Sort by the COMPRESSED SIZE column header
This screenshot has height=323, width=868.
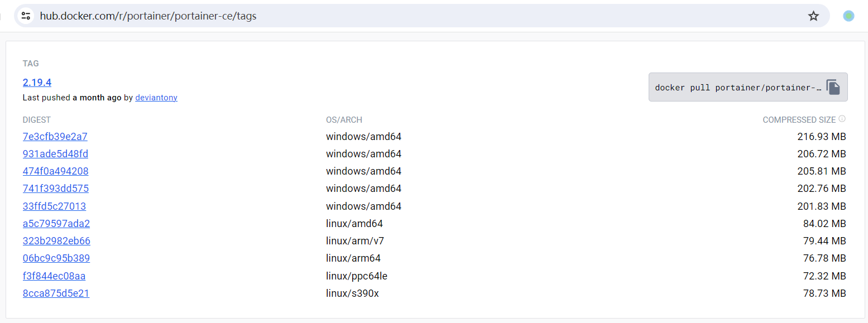pyautogui.click(x=800, y=119)
